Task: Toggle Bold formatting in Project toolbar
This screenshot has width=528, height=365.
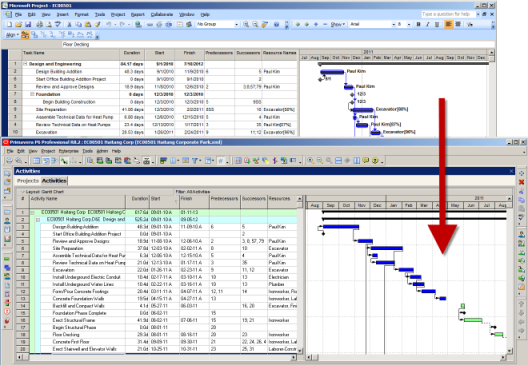Action: 419,24
